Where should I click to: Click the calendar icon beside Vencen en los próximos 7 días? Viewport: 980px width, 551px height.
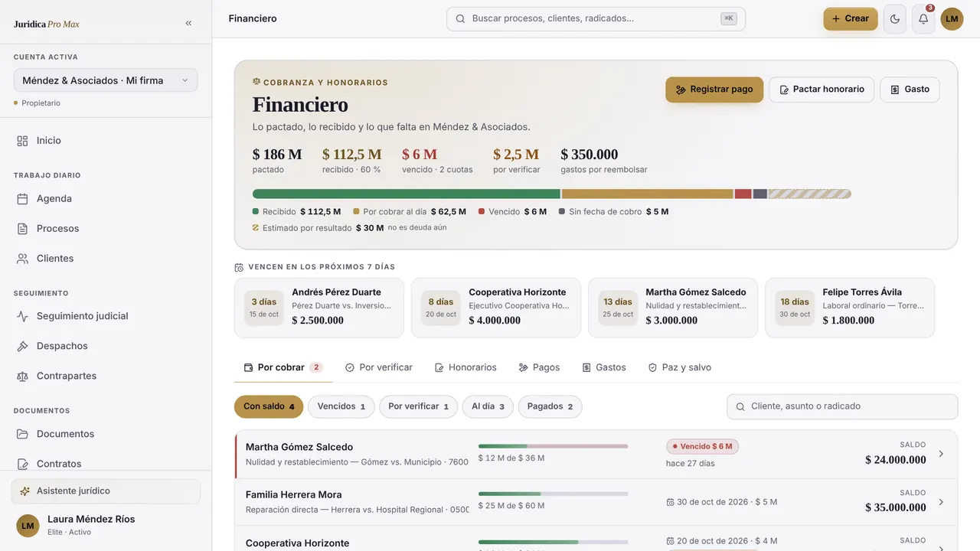239,267
